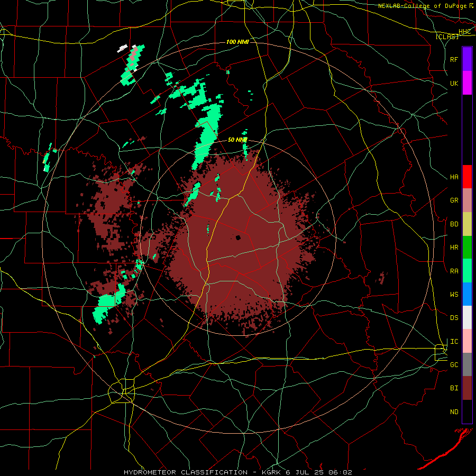Screen dimensions: 476x476
Task: Click the 100 NMI range ring label
Action: pos(237,42)
